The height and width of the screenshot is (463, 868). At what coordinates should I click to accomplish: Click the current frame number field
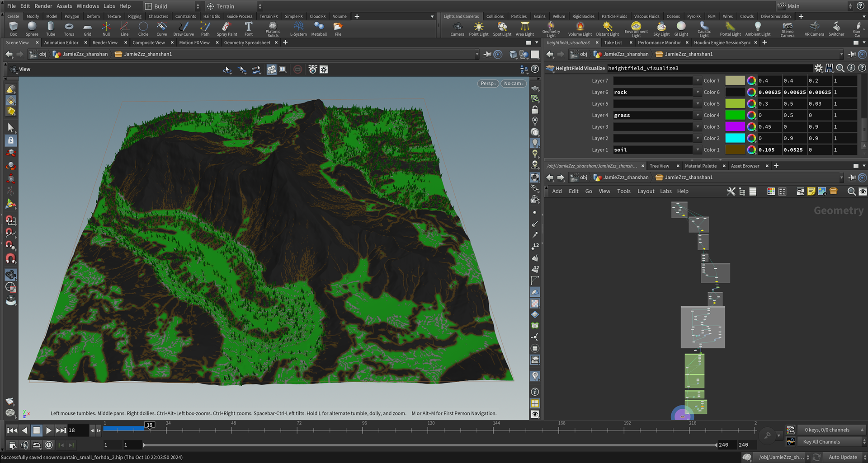[x=77, y=430]
